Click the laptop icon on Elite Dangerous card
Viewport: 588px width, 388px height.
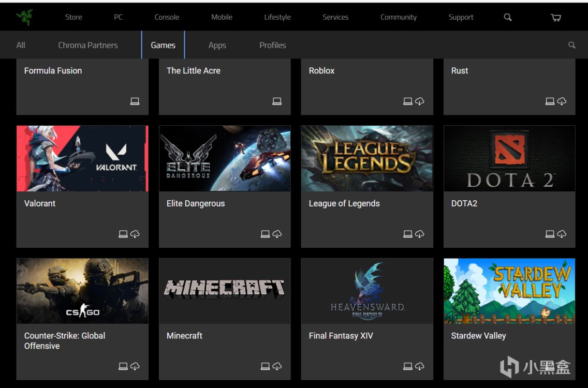tap(265, 234)
